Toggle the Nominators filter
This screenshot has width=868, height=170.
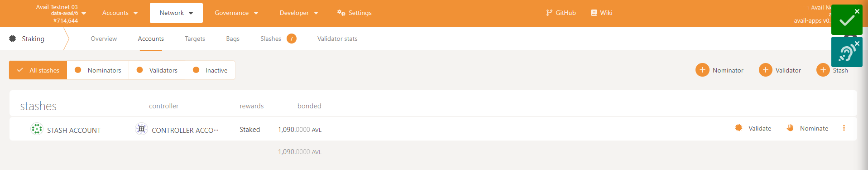98,70
